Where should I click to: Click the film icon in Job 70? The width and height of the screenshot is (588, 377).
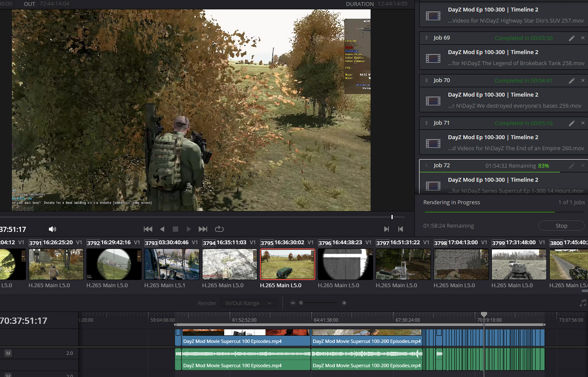(433, 100)
